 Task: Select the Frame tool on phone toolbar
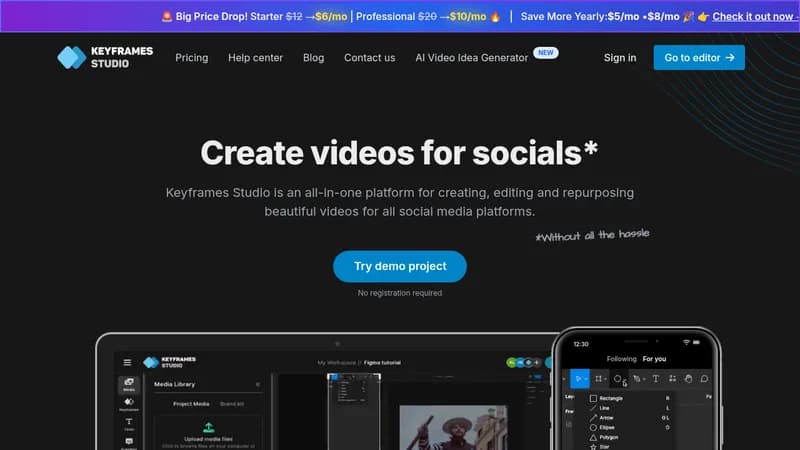(x=599, y=379)
